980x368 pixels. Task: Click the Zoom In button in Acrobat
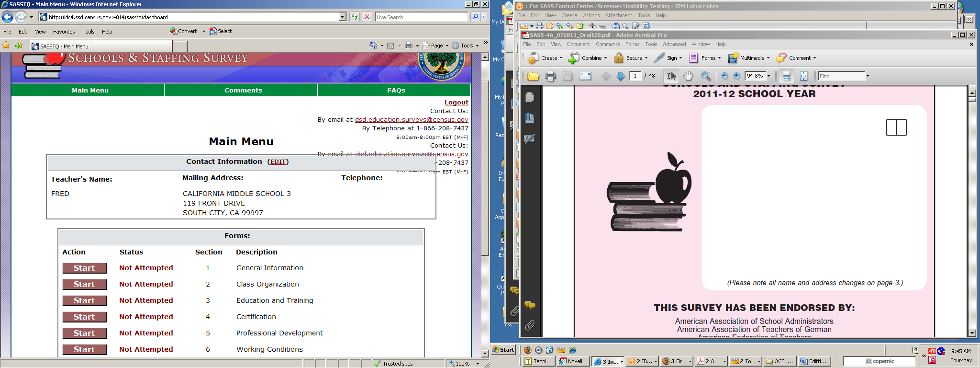736,76
